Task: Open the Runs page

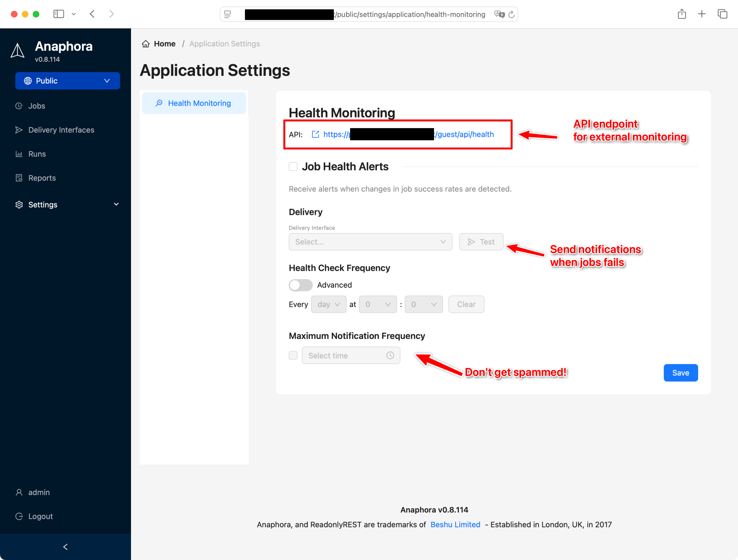Action: 37,154
